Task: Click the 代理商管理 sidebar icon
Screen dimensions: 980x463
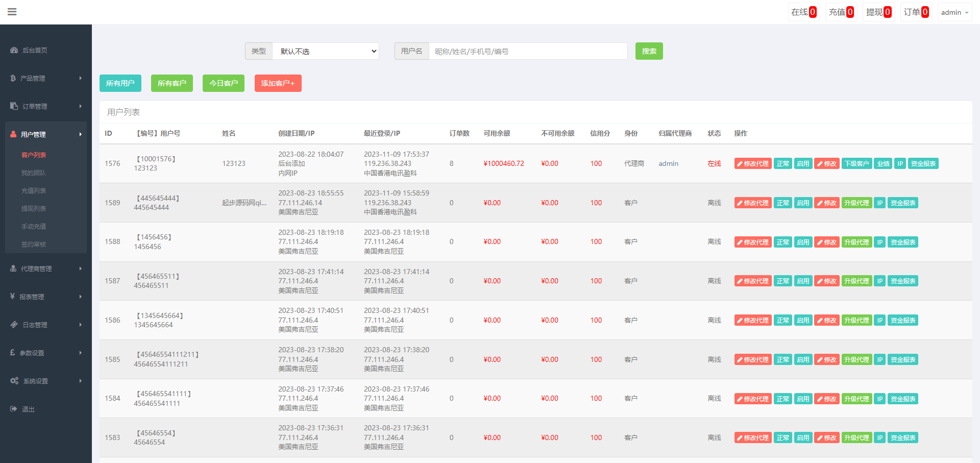Action: [13, 269]
